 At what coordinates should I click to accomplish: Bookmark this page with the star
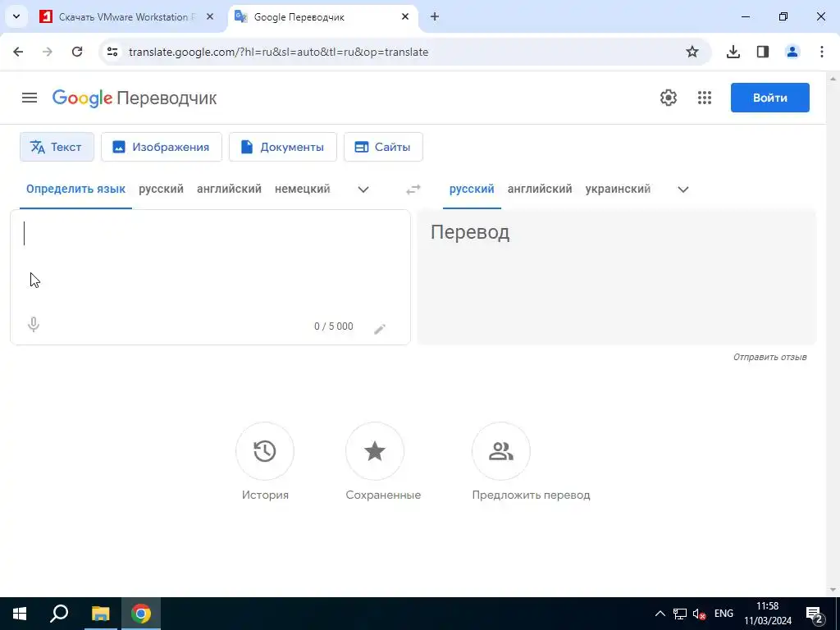pos(692,52)
